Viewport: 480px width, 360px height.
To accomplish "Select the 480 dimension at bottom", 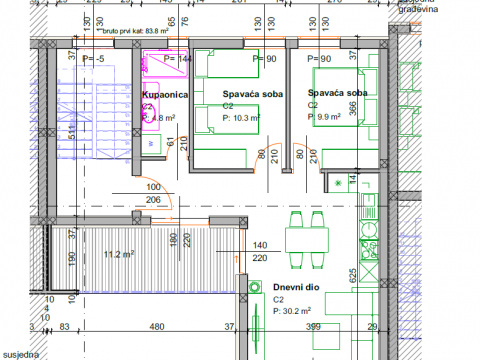I will [x=157, y=327].
